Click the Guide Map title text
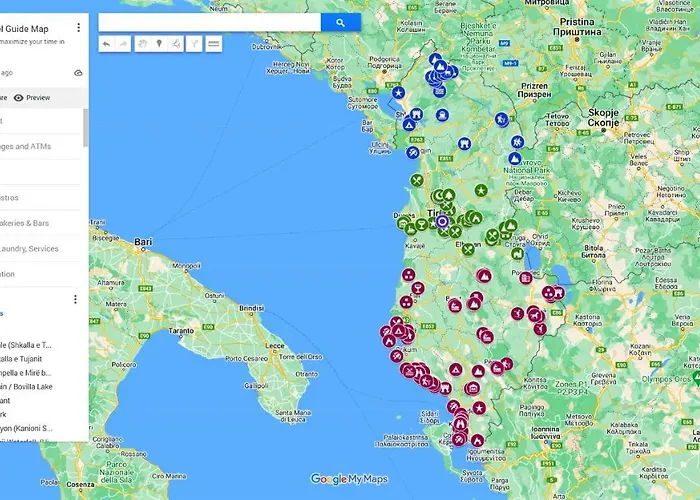 (x=25, y=29)
